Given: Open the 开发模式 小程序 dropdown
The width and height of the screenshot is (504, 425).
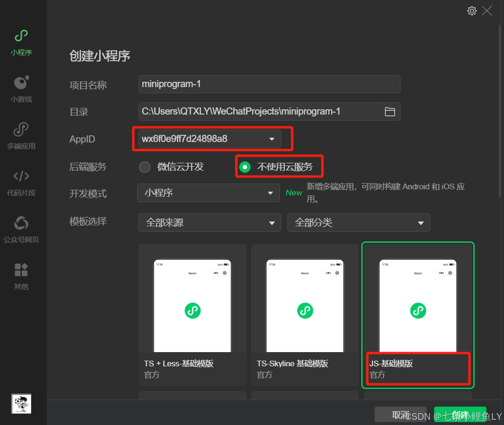Looking at the screenshot, I should click(x=209, y=193).
